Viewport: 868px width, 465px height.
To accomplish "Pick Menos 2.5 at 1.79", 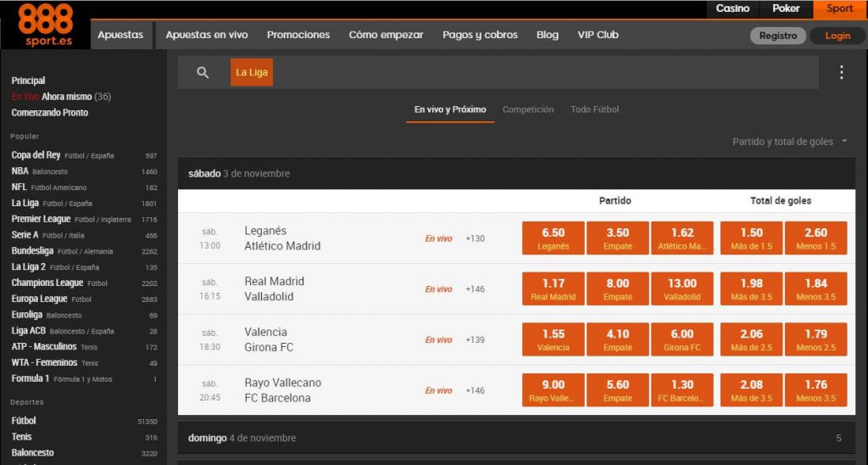I will (x=816, y=339).
